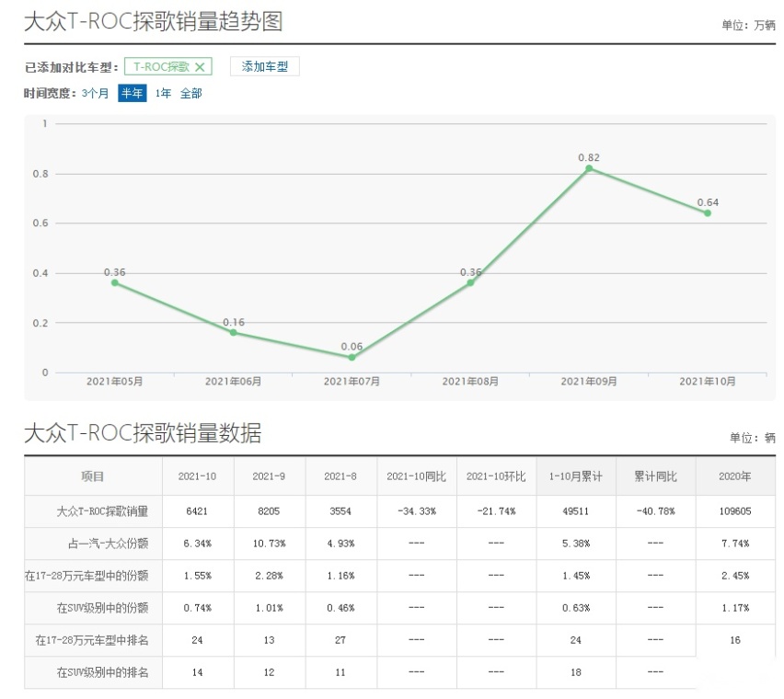Click the 2021年09月 axis label

[x=589, y=382]
